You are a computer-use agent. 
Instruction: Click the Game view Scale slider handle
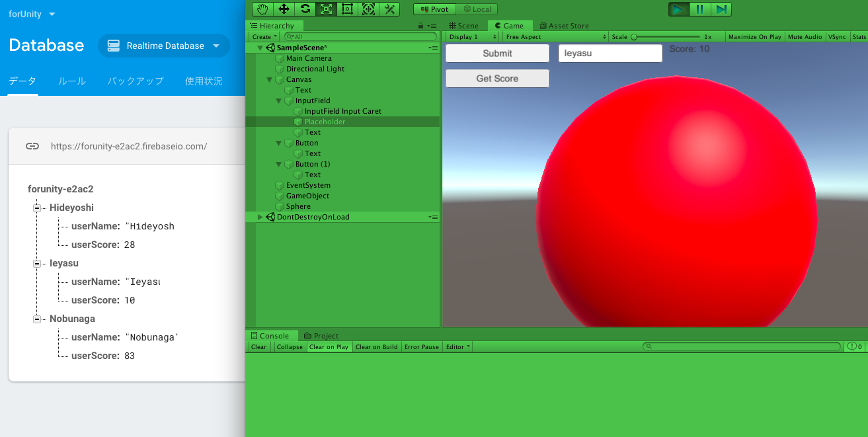click(634, 37)
